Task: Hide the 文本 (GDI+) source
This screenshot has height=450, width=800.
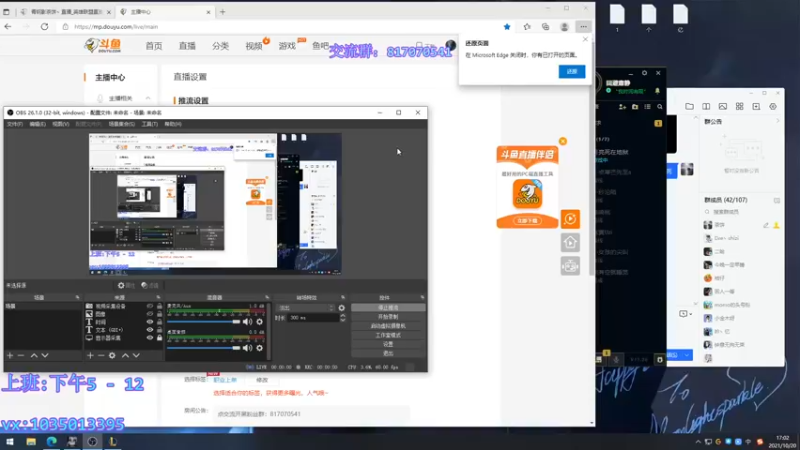Action: (149, 330)
